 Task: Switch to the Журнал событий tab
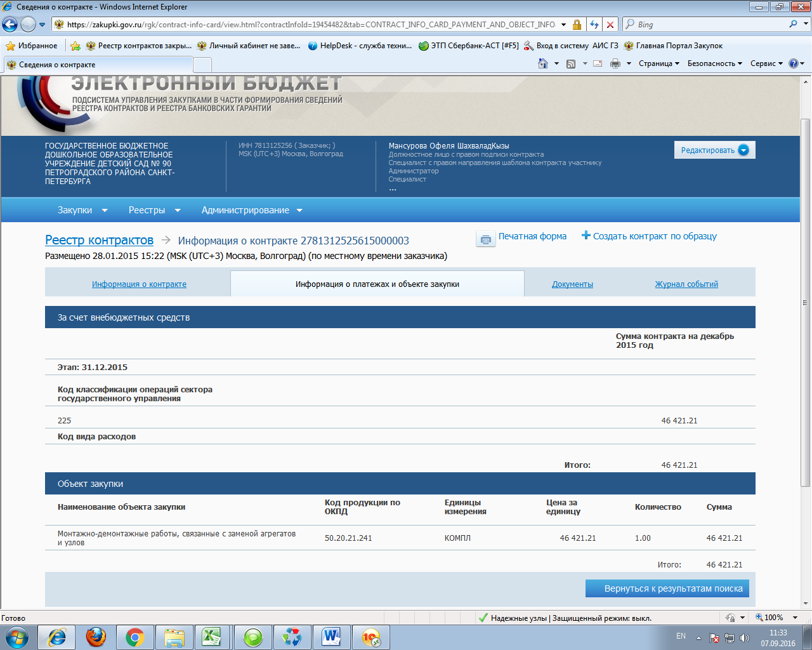[x=686, y=284]
